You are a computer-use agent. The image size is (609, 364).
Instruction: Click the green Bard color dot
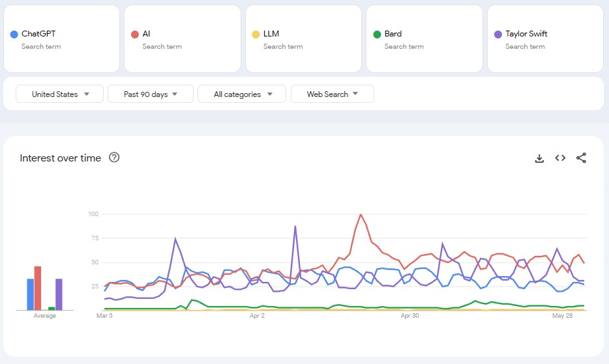(x=377, y=35)
